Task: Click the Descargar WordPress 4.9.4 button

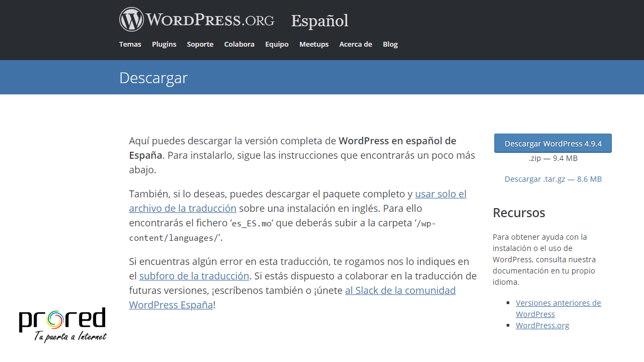Action: pos(553,144)
